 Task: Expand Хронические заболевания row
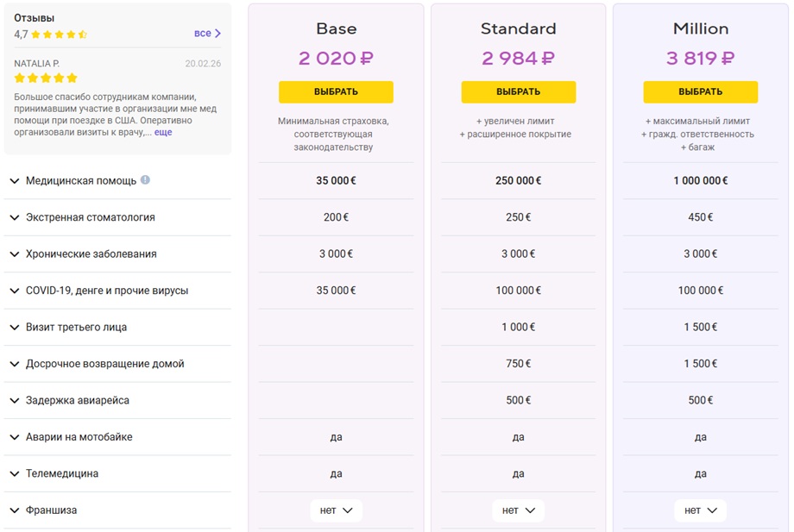coord(117,253)
